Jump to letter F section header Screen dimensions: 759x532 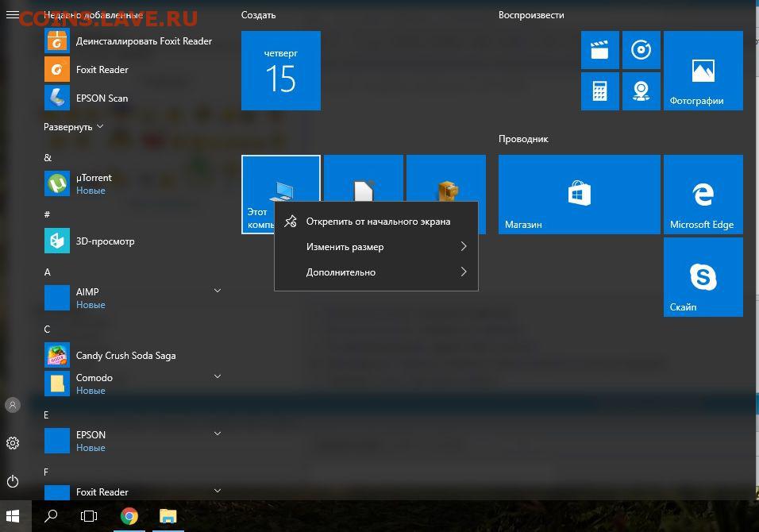(x=46, y=472)
